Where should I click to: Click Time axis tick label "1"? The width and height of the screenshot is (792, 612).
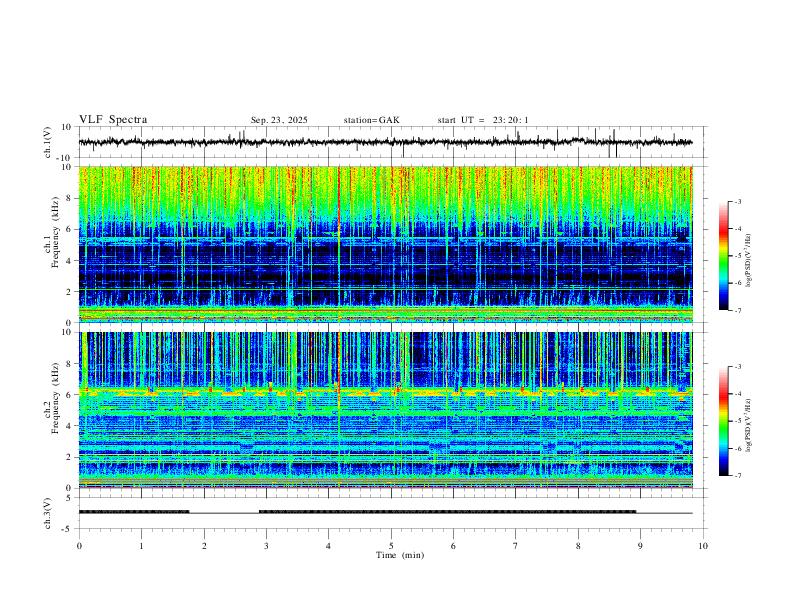pyautogui.click(x=141, y=546)
